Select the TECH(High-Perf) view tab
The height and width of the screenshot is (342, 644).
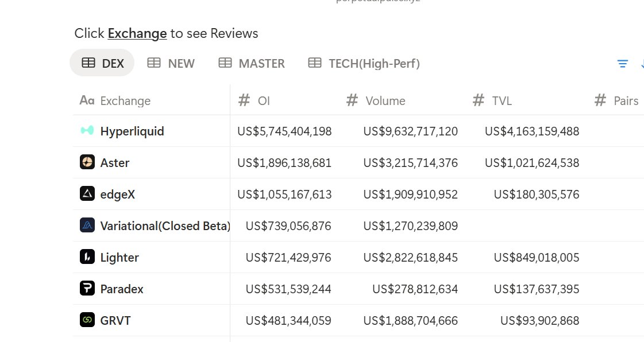[x=364, y=63]
